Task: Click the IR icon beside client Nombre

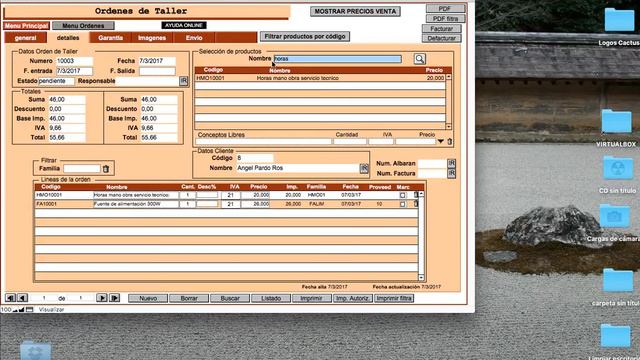Action: pos(364,168)
